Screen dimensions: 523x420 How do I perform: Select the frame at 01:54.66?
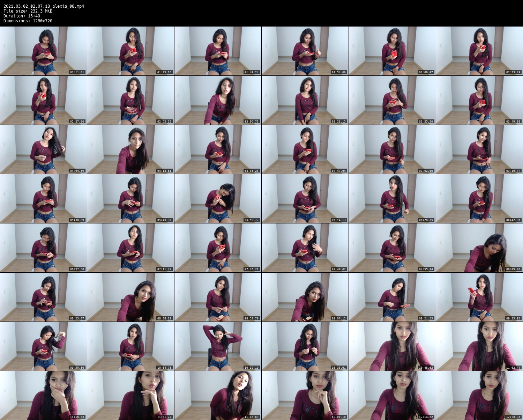[x=305, y=51]
